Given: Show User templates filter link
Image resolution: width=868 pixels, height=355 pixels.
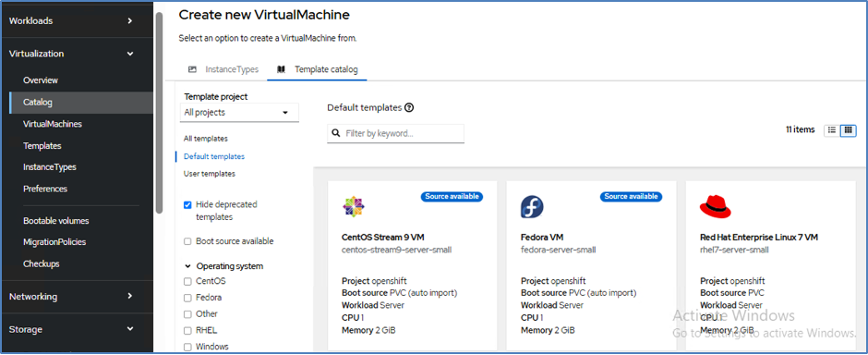Looking at the screenshot, I should click(x=210, y=174).
